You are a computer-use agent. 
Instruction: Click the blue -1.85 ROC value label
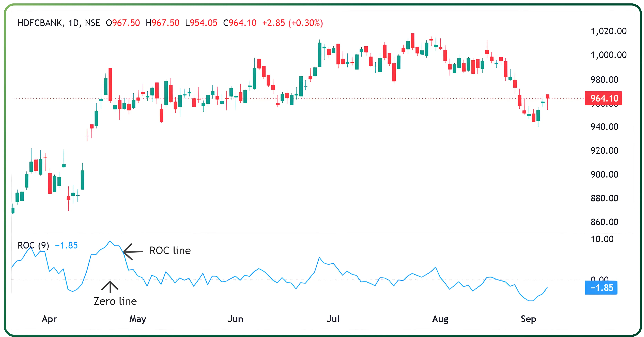pyautogui.click(x=601, y=288)
